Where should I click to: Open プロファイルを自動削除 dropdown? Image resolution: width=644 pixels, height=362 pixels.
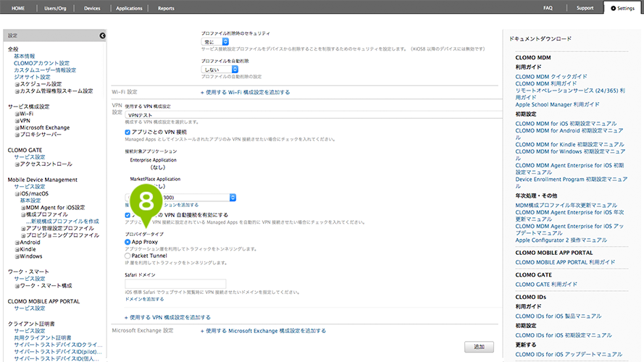pos(219,70)
